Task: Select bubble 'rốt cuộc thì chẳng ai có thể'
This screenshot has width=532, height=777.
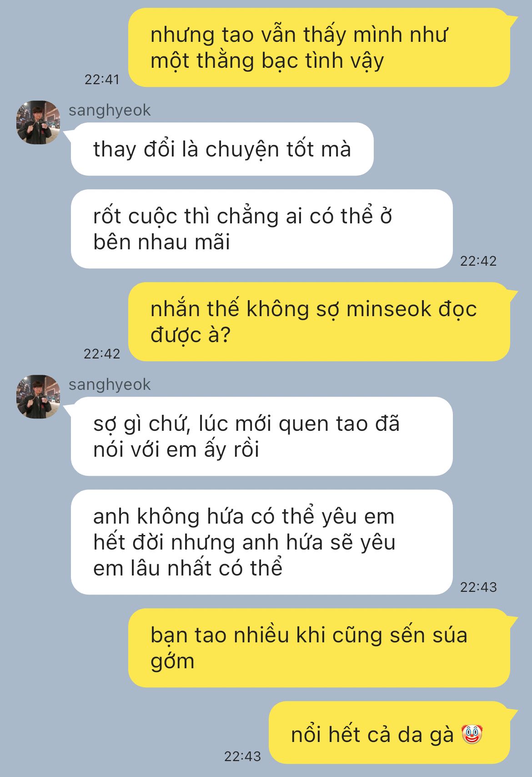Action: coord(262,229)
